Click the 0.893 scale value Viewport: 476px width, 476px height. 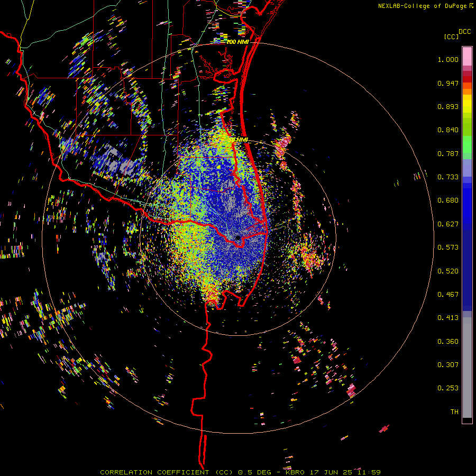coord(448,106)
